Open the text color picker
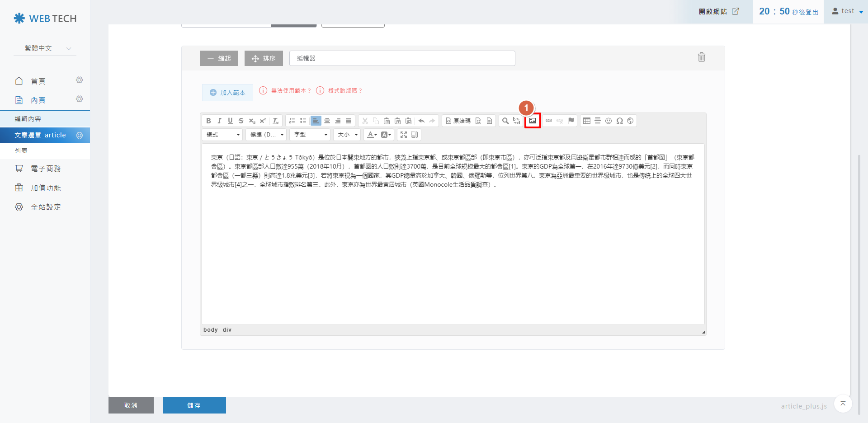Image resolution: width=868 pixels, height=423 pixels. 372,135
